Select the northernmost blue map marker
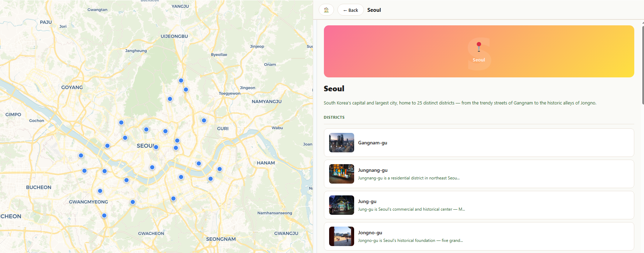Screen dimensions: 644x253 [x=181, y=81]
